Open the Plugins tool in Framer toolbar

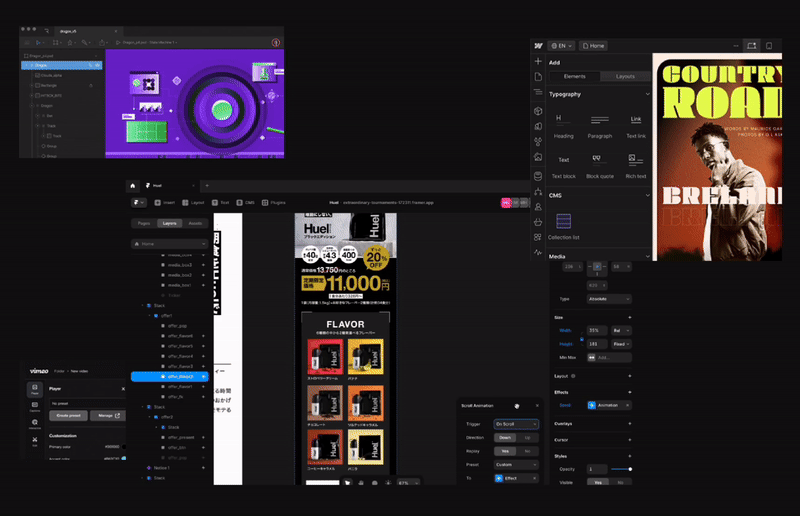click(x=274, y=203)
